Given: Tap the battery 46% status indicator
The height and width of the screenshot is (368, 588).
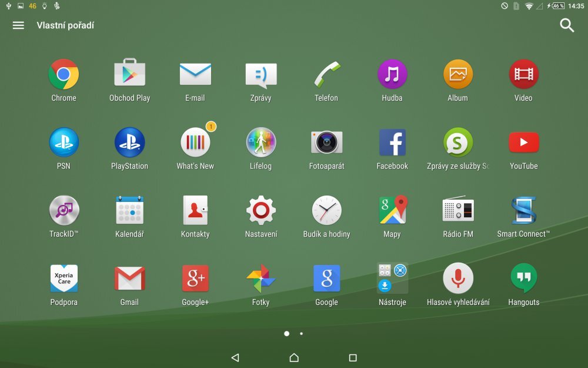Looking at the screenshot, I should pos(556,6).
